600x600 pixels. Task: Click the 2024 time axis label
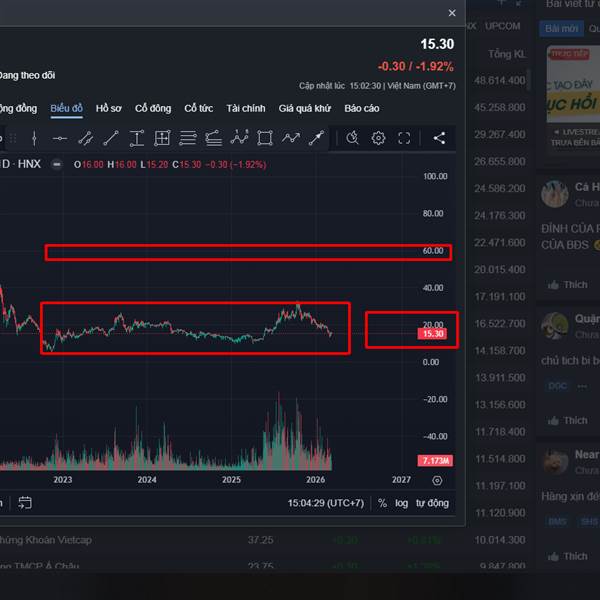[147, 479]
